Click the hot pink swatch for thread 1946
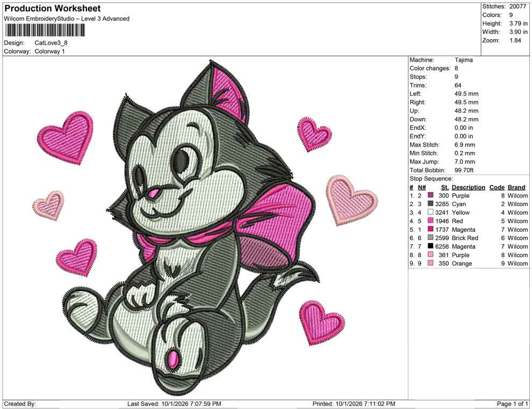Image resolution: width=532 pixels, height=409 pixels. [x=430, y=221]
